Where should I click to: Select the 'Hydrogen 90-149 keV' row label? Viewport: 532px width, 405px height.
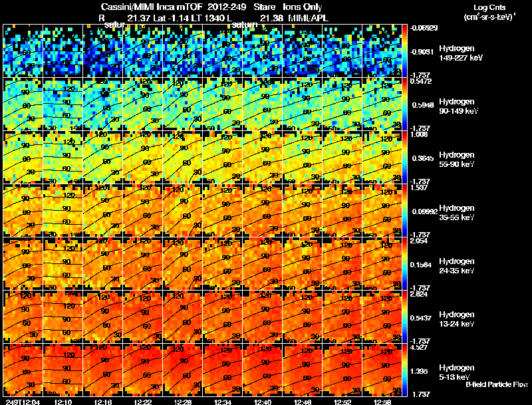tap(458, 106)
